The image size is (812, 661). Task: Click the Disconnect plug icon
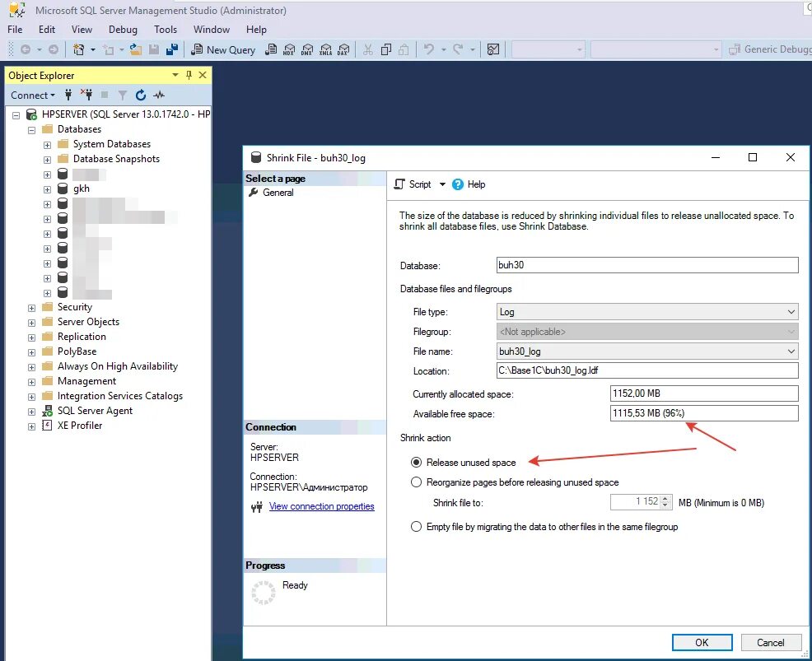86,95
